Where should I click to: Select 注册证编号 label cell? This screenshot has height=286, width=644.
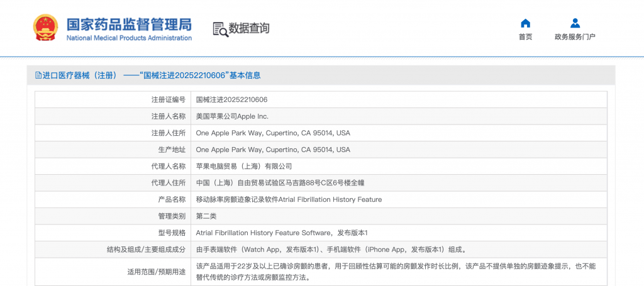[113, 100]
